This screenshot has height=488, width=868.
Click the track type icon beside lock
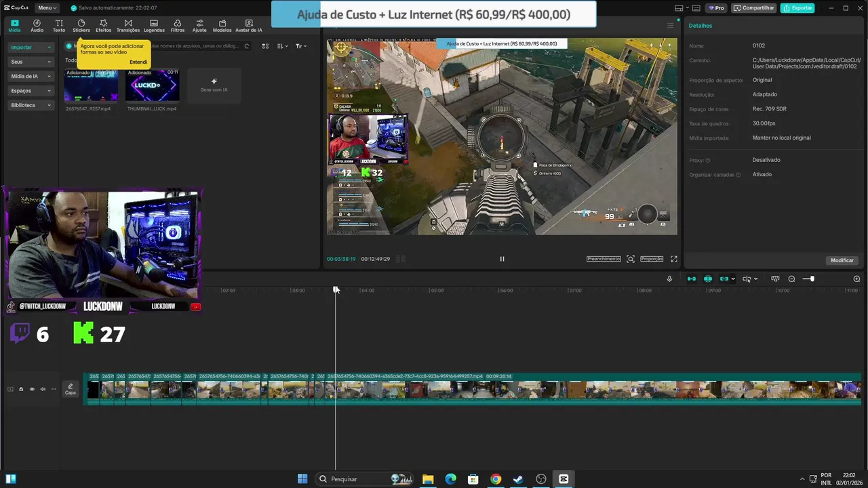pyautogui.click(x=10, y=389)
